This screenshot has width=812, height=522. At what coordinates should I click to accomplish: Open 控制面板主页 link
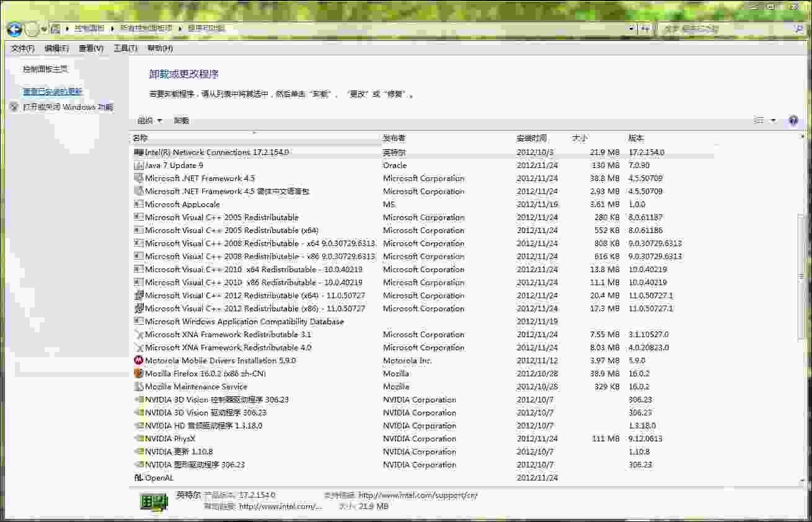pos(45,69)
